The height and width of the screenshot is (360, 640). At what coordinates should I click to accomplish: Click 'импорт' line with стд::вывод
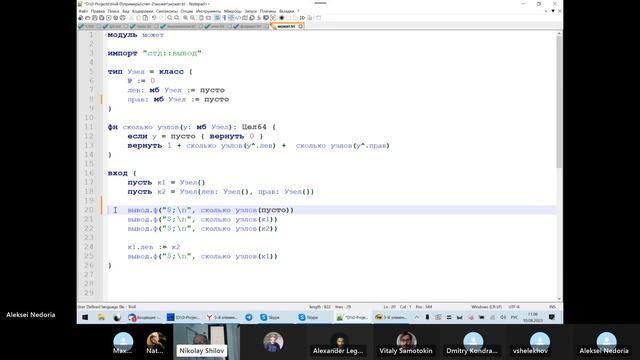[x=155, y=53]
